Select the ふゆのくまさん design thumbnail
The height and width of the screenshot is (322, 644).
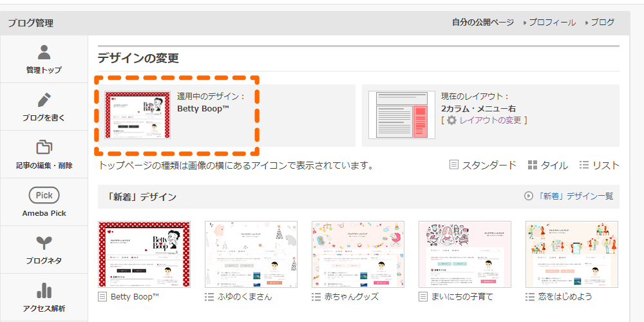(251, 254)
